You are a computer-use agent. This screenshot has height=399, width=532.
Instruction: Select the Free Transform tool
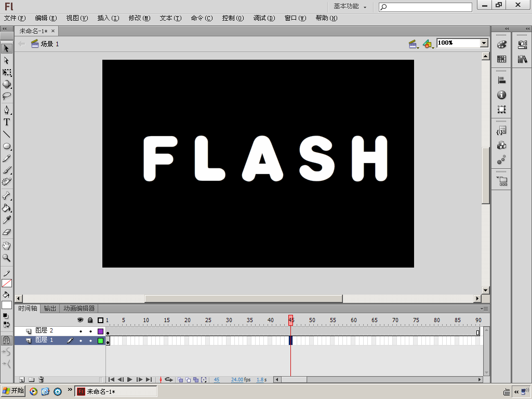coord(6,72)
